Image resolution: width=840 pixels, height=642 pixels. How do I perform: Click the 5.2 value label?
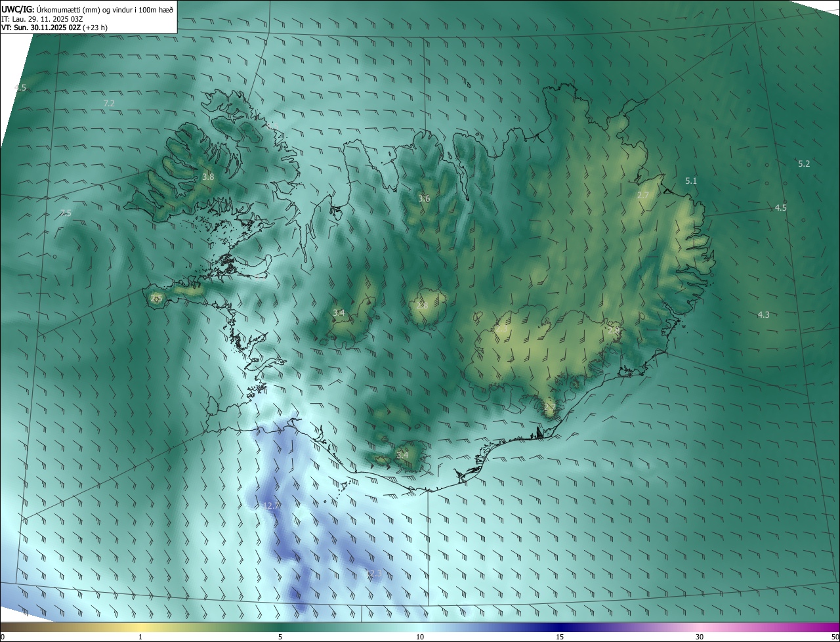804,164
